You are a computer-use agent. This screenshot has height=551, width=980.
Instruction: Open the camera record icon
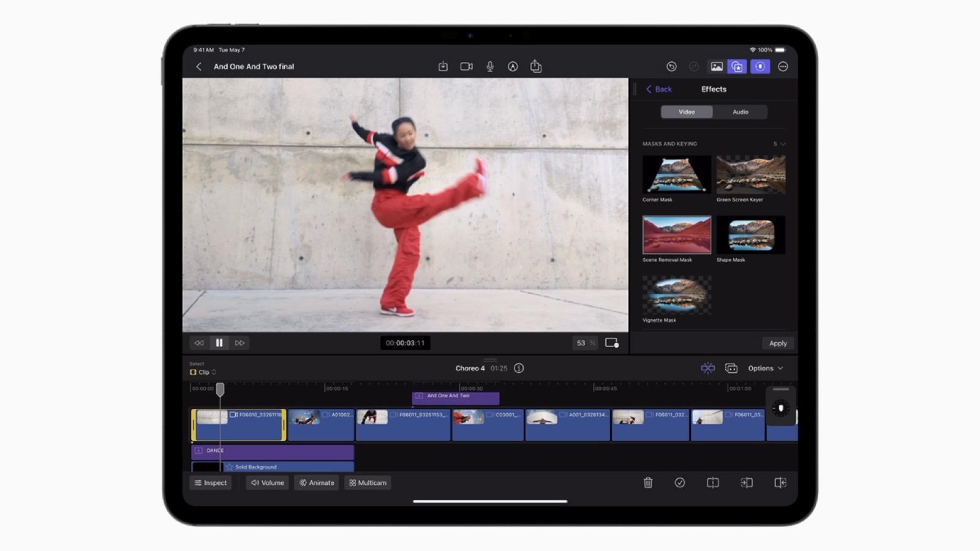coord(466,67)
